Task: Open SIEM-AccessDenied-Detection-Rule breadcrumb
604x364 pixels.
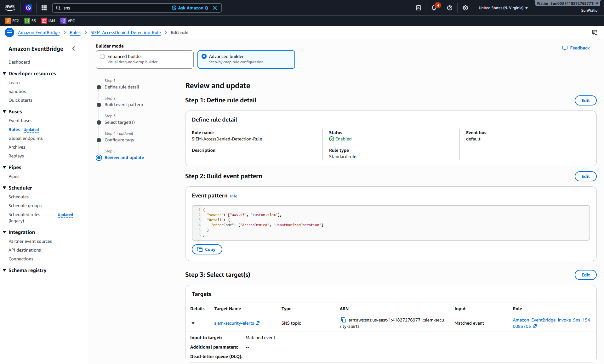Action: tap(126, 32)
